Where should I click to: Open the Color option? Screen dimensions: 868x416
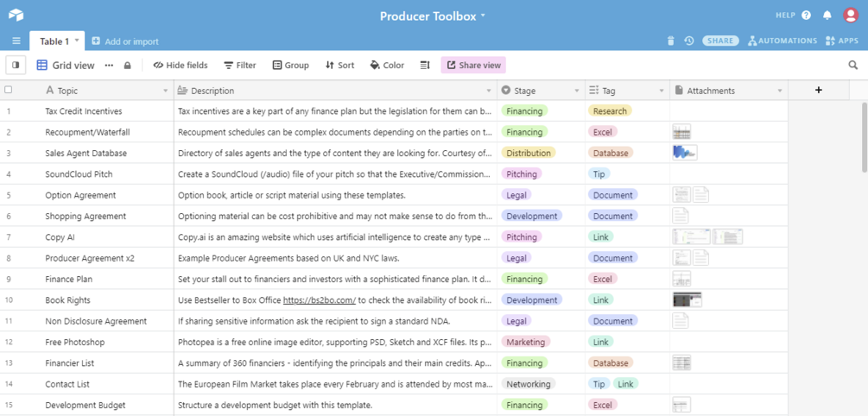click(387, 66)
